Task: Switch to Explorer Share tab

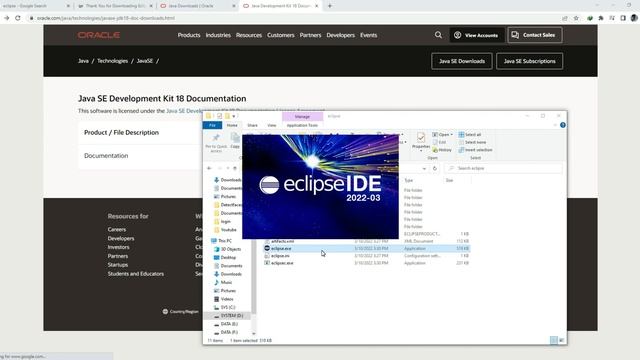Action: pyautogui.click(x=252, y=125)
